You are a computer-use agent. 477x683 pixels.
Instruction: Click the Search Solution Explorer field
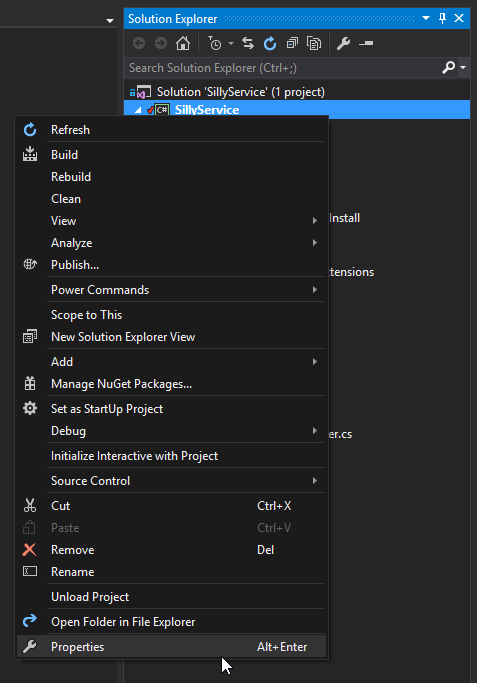(283, 68)
